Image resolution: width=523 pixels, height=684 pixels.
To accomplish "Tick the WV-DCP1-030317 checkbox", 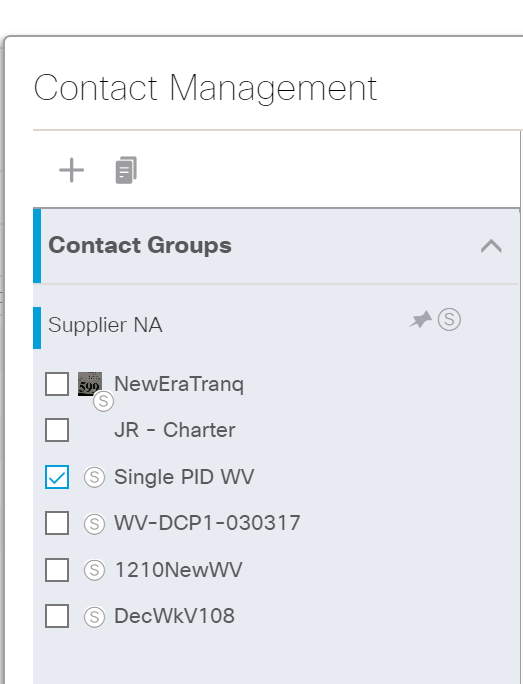I will (57, 523).
